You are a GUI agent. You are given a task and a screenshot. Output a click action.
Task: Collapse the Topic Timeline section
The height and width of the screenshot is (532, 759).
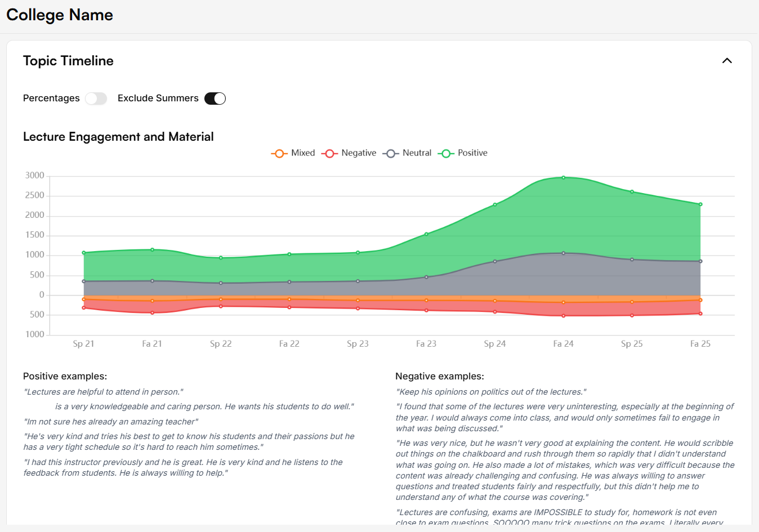pyautogui.click(x=727, y=60)
